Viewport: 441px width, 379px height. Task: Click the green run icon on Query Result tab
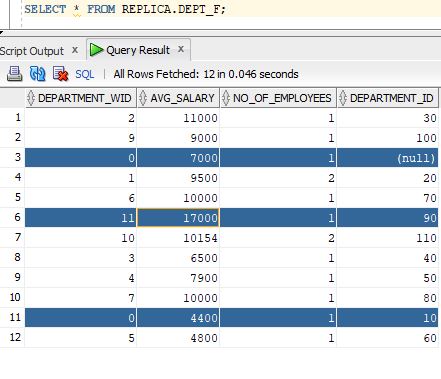tap(97, 50)
